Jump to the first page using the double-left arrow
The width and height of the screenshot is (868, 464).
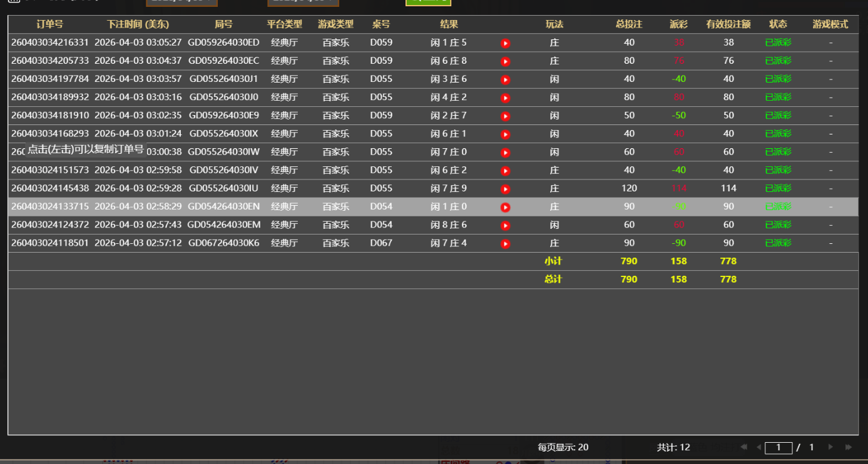[743, 447]
